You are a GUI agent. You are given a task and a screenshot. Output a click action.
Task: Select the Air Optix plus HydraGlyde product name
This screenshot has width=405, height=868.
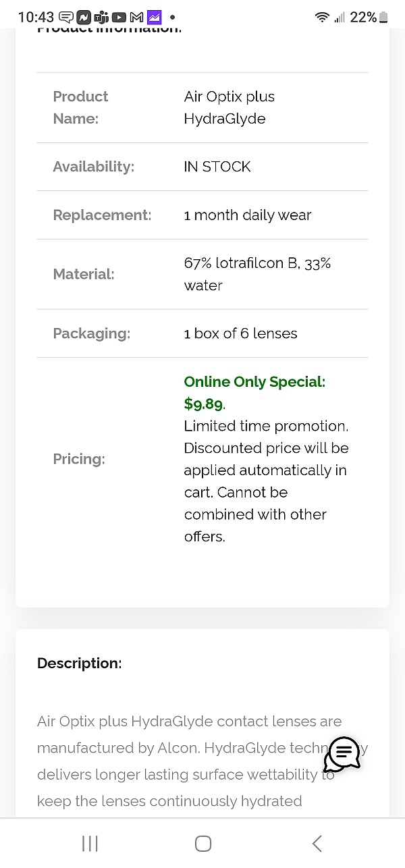pos(229,107)
